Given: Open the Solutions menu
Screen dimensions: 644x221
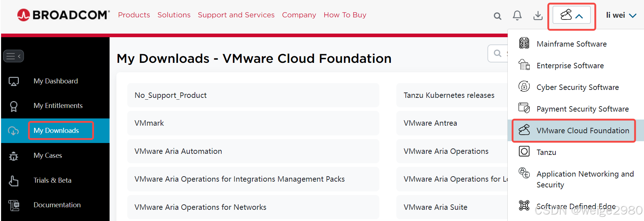Looking at the screenshot, I should 174,15.
